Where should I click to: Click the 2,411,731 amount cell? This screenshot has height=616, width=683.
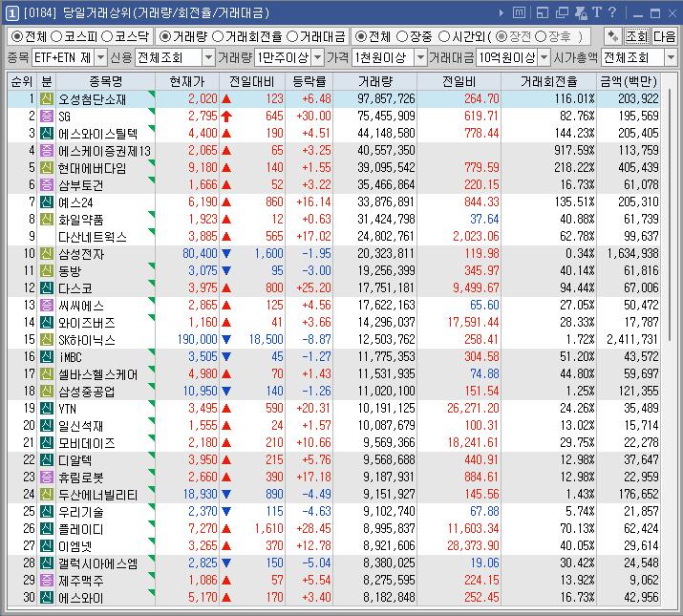tap(632, 339)
